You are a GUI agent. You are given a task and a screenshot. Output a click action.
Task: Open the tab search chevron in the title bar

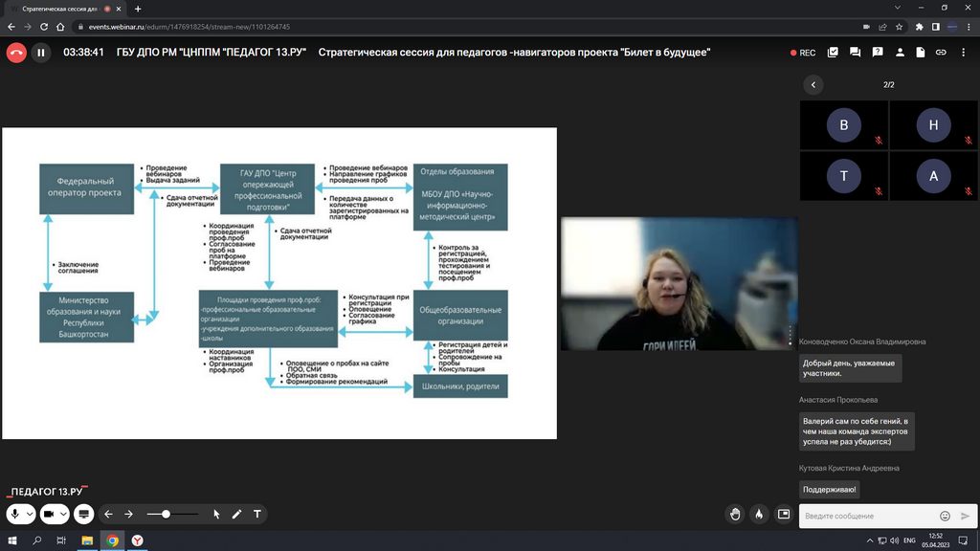click(x=898, y=8)
